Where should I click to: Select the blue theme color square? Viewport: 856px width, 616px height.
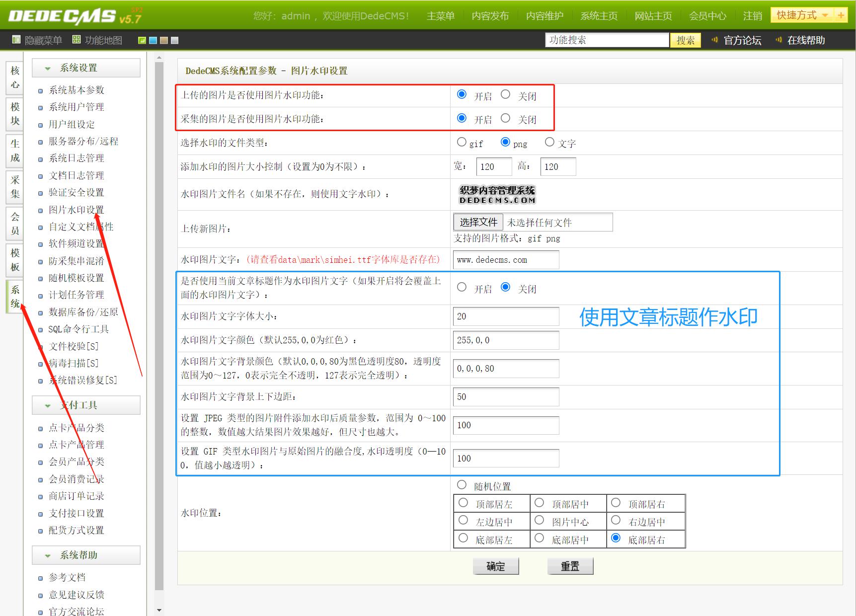click(x=153, y=40)
